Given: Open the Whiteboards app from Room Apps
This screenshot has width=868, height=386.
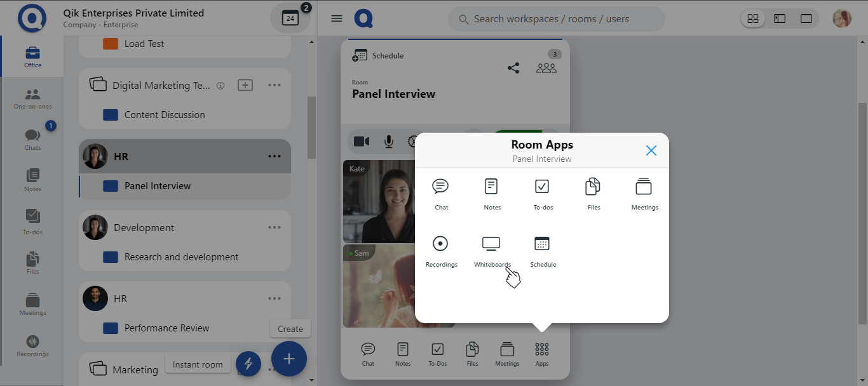Looking at the screenshot, I should (x=492, y=249).
